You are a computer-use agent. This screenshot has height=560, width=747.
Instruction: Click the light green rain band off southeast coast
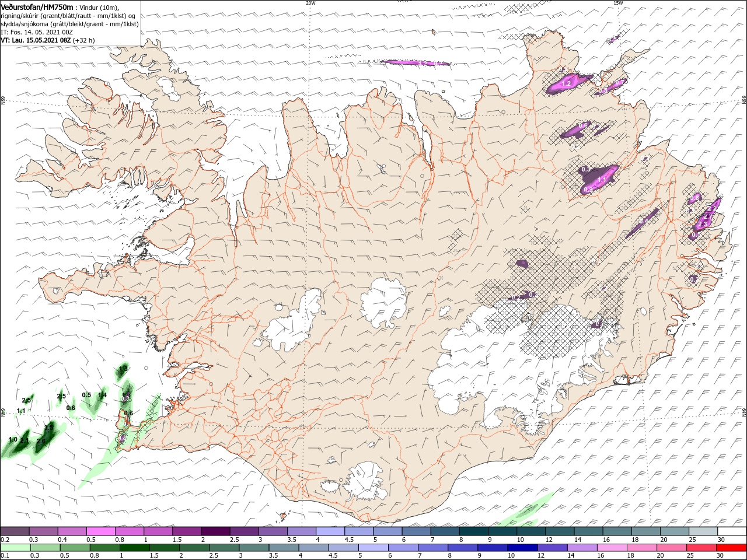coord(528,509)
